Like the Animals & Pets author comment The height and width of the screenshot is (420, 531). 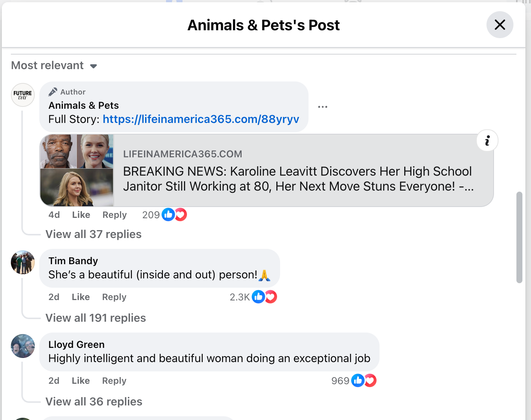[81, 215]
